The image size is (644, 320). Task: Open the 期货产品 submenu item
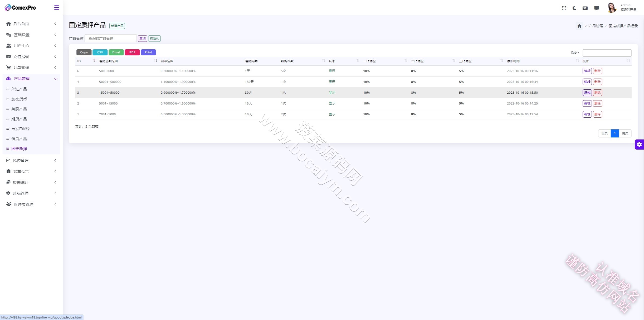[x=19, y=119]
